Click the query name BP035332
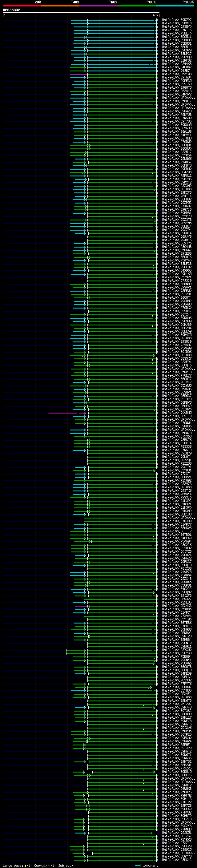This screenshot has width=197, height=868. click(11, 10)
